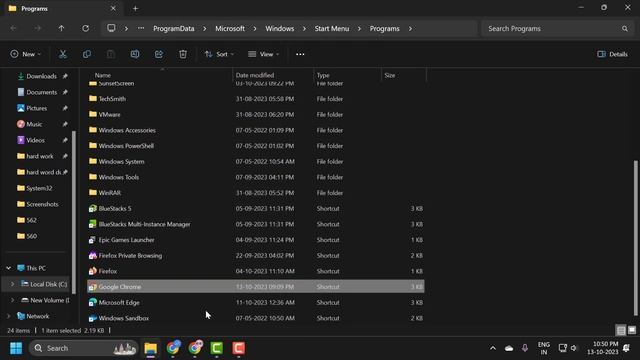This screenshot has width=640, height=360.
Task: Sort by Date modified column header
Action: 255,75
